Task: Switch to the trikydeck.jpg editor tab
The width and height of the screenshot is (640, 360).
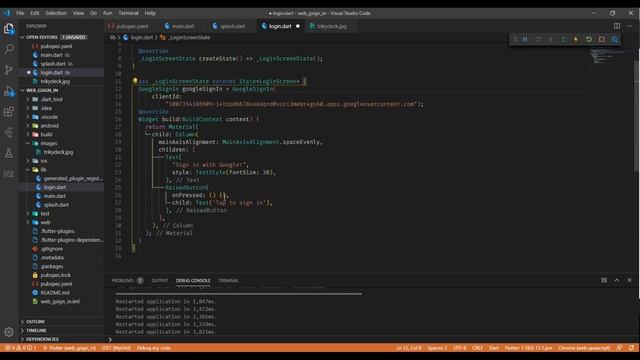Action: [331, 26]
